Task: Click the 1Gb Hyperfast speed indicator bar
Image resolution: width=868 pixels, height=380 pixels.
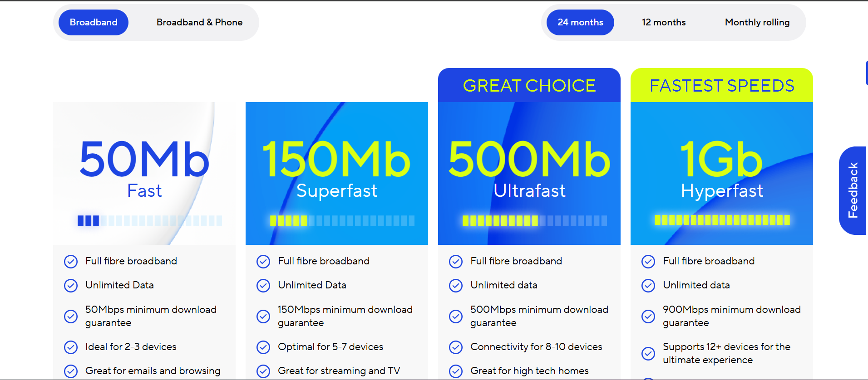Action: click(x=722, y=220)
